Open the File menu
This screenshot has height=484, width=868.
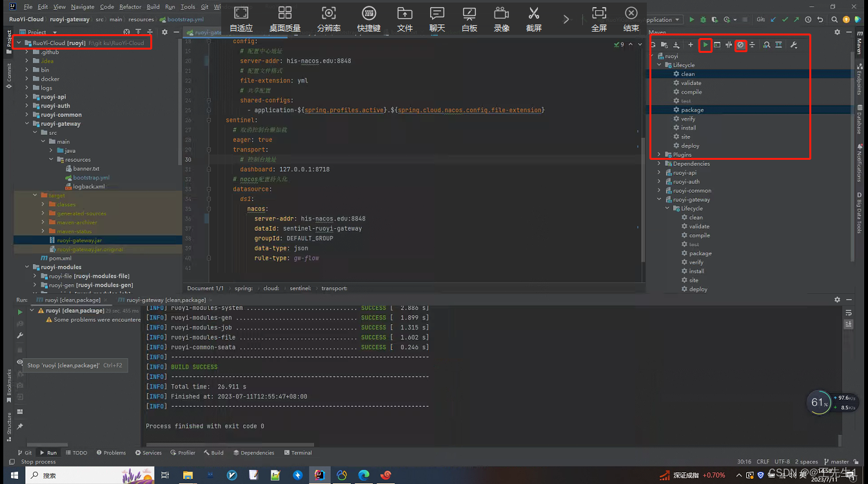click(x=28, y=6)
